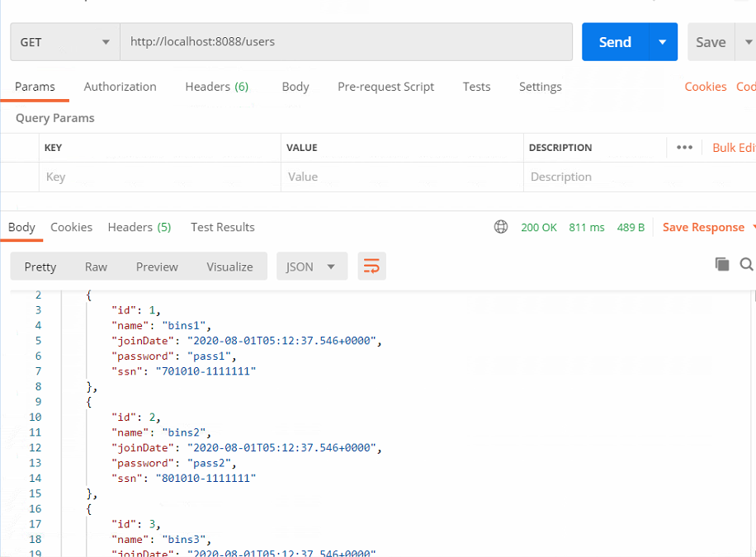Open the Pre-request Script tab
756x557 pixels.
[x=385, y=87]
